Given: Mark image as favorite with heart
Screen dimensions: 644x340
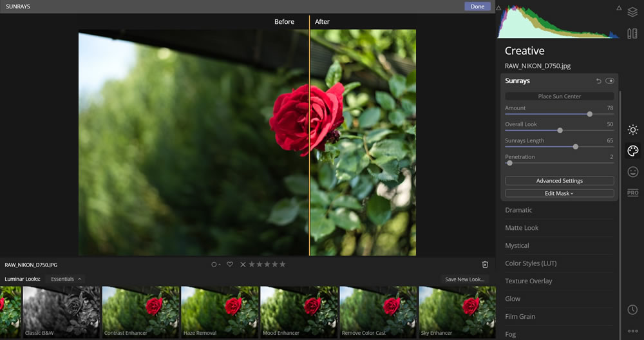Looking at the screenshot, I should coord(230,264).
